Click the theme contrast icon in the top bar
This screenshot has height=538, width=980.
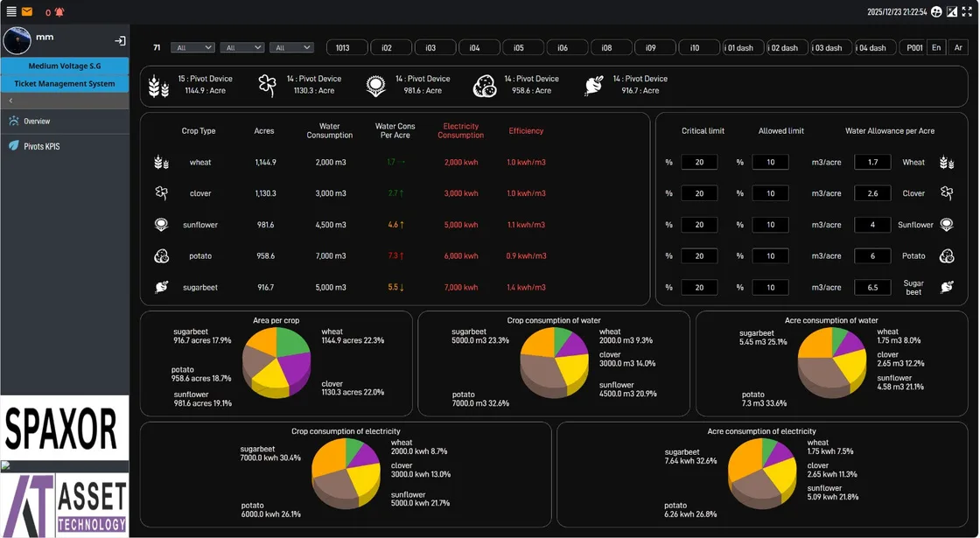point(952,11)
